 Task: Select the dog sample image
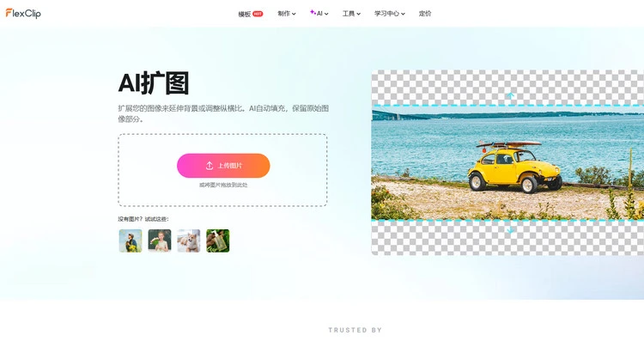[x=189, y=241]
